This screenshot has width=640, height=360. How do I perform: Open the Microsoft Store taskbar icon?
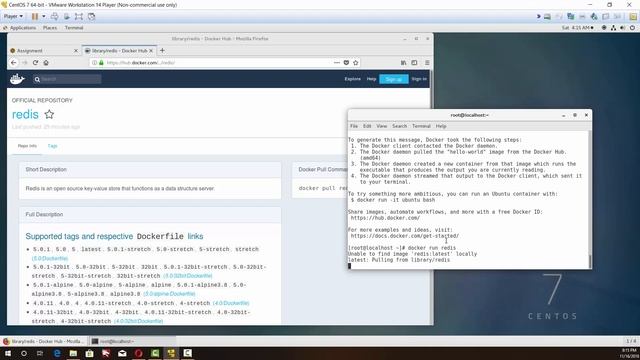(89, 353)
